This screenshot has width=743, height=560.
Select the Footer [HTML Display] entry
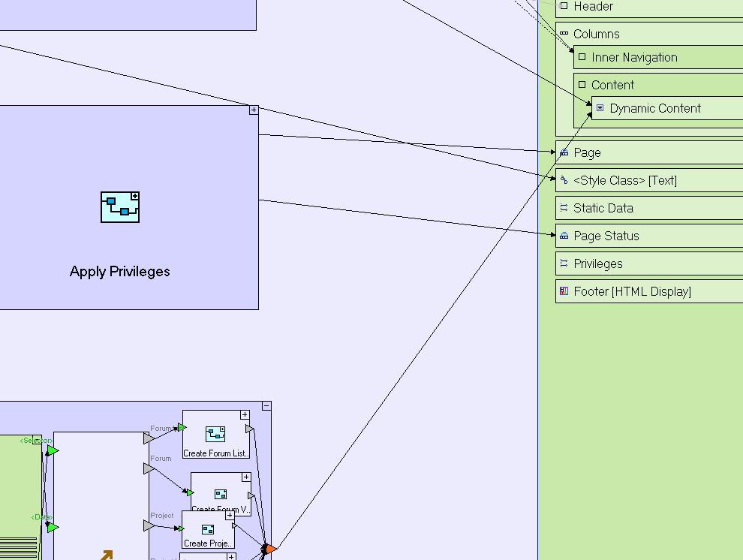[632, 291]
